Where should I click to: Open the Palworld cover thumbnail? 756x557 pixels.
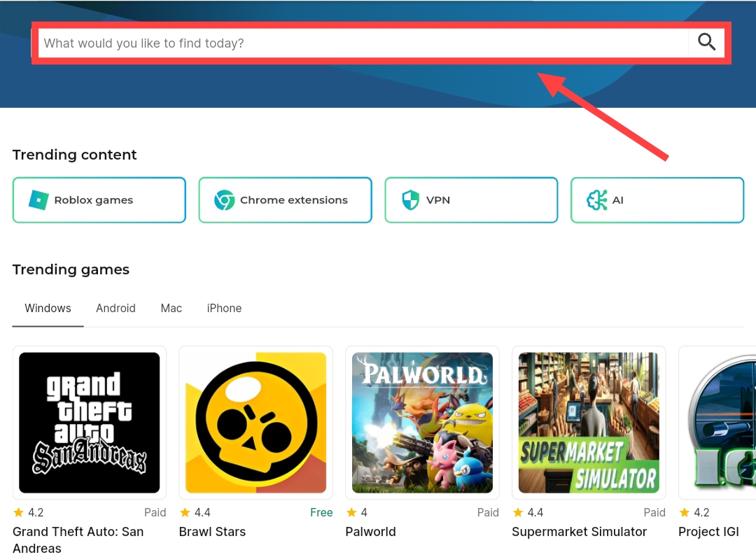click(x=422, y=423)
